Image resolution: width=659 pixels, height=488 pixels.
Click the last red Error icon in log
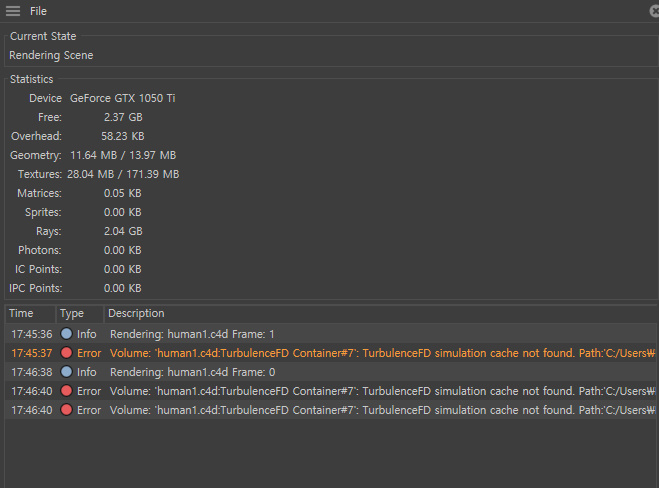tap(66, 410)
